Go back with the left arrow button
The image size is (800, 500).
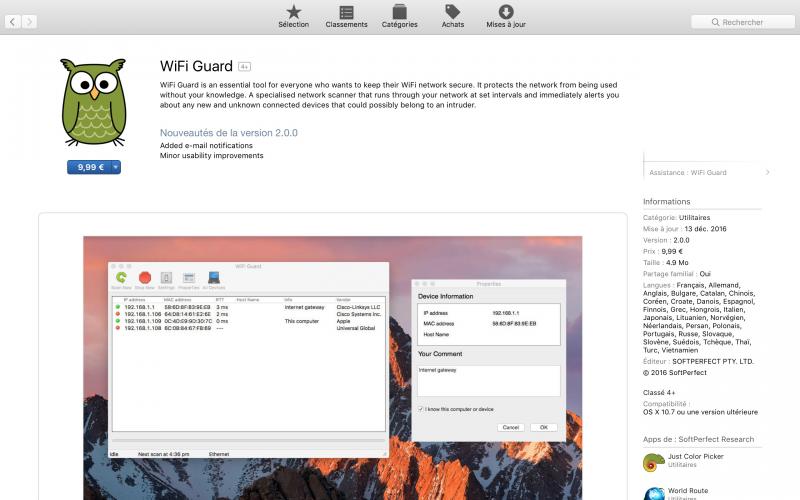[12, 21]
